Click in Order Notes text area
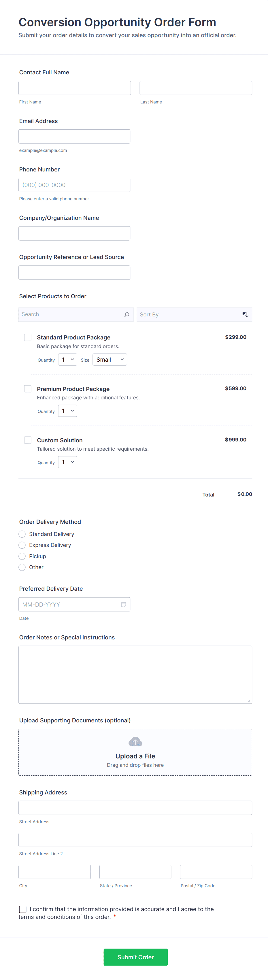268x980 pixels. [135, 675]
